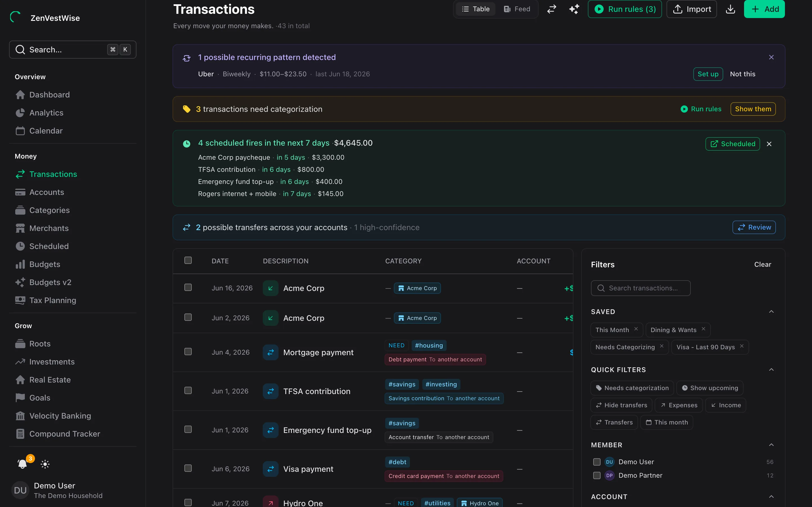Click the Mortgage payment transfer icon
This screenshot has width=812, height=507.
pos(270,352)
